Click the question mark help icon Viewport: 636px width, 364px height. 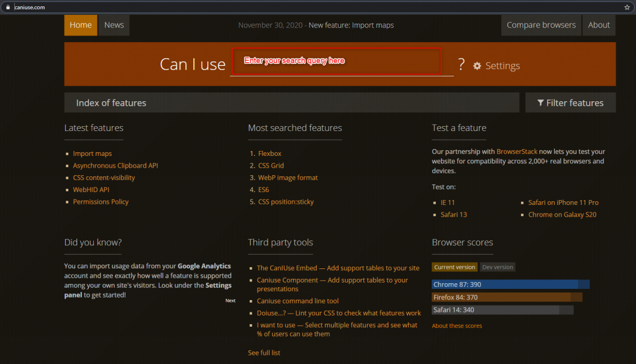point(461,65)
